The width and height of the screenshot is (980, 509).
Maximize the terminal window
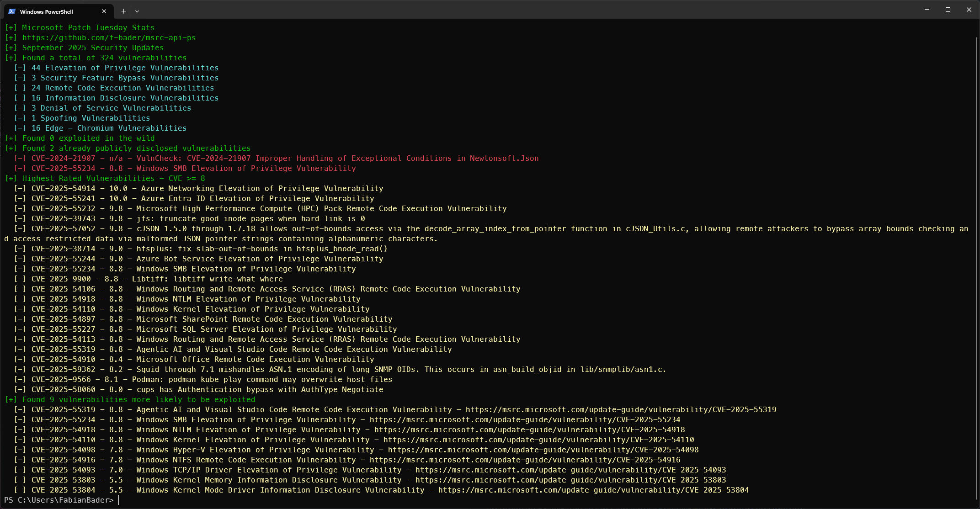tap(948, 10)
